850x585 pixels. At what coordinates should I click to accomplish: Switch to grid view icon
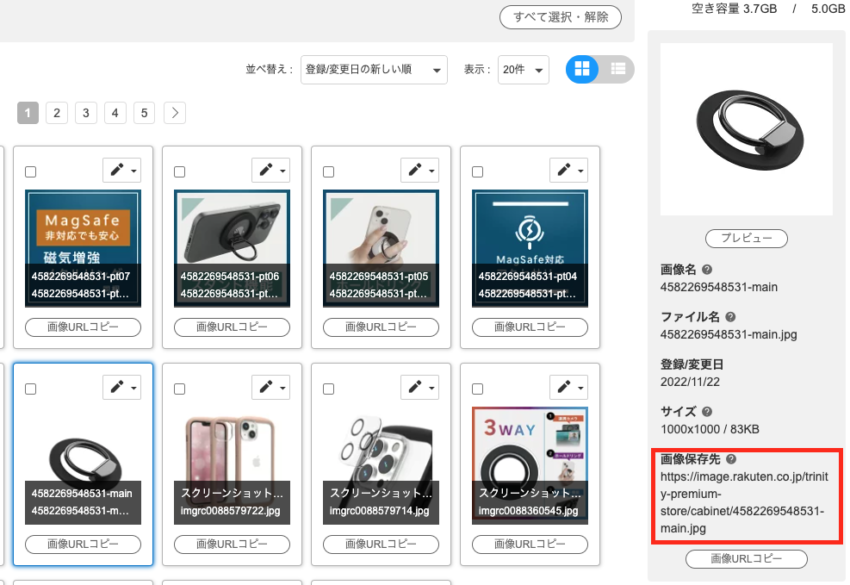point(583,69)
